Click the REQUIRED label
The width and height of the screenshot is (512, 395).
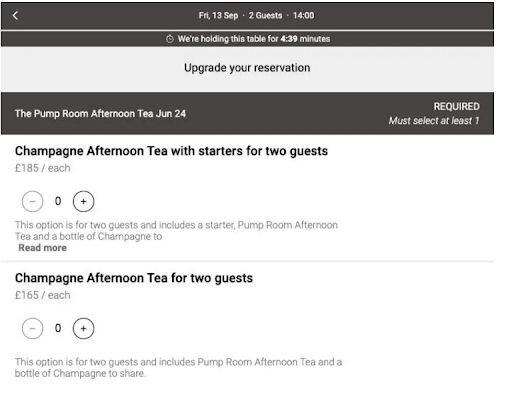coord(456,106)
